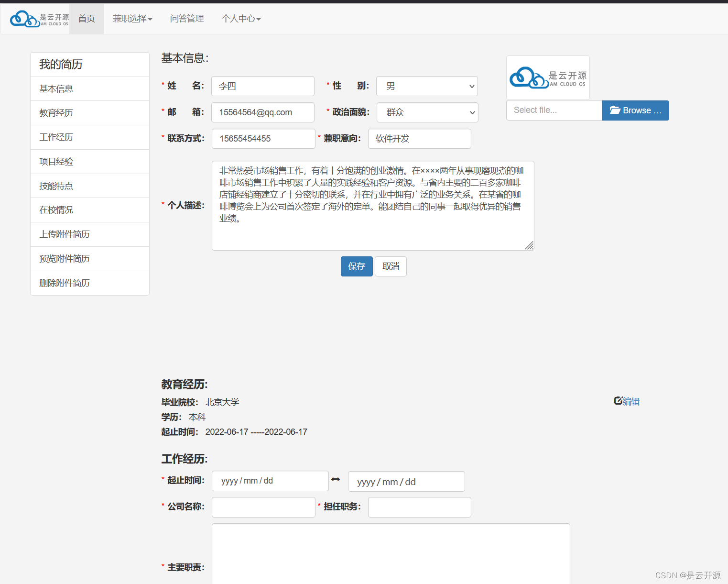Expand the 兼职选择 dropdown menu
Viewport: 728px width, 584px height.
(132, 19)
